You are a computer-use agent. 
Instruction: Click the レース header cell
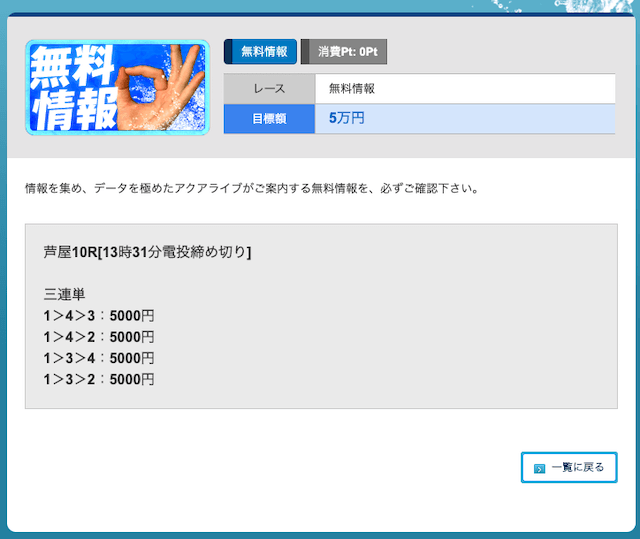point(269,89)
